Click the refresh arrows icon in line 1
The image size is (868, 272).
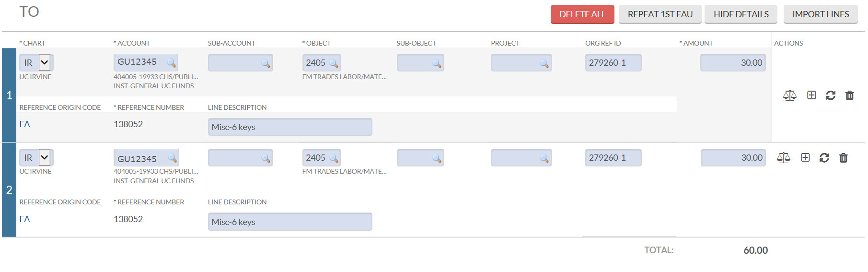831,95
